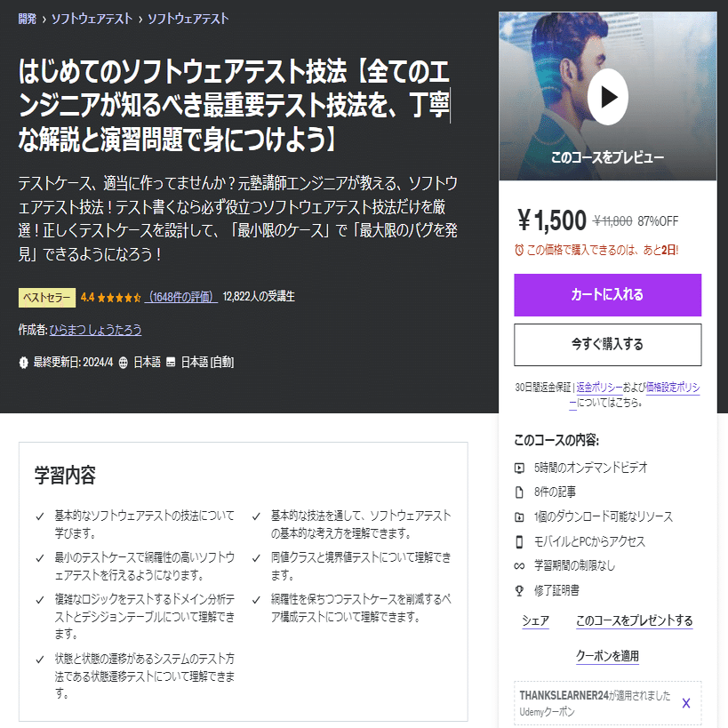Screen dimensions: 728x728
Task: Click the alarm clock icon by price deadline
Action: [x=519, y=251]
